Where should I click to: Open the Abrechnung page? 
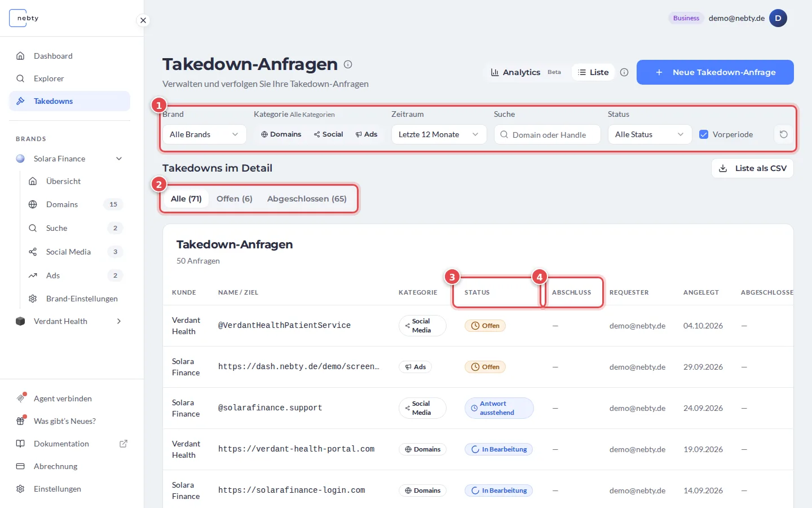[69, 466]
